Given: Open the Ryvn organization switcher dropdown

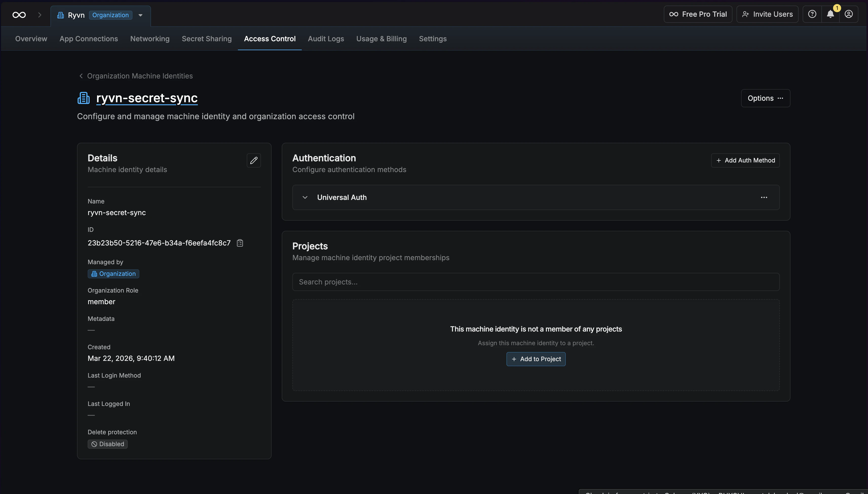Looking at the screenshot, I should [x=140, y=15].
